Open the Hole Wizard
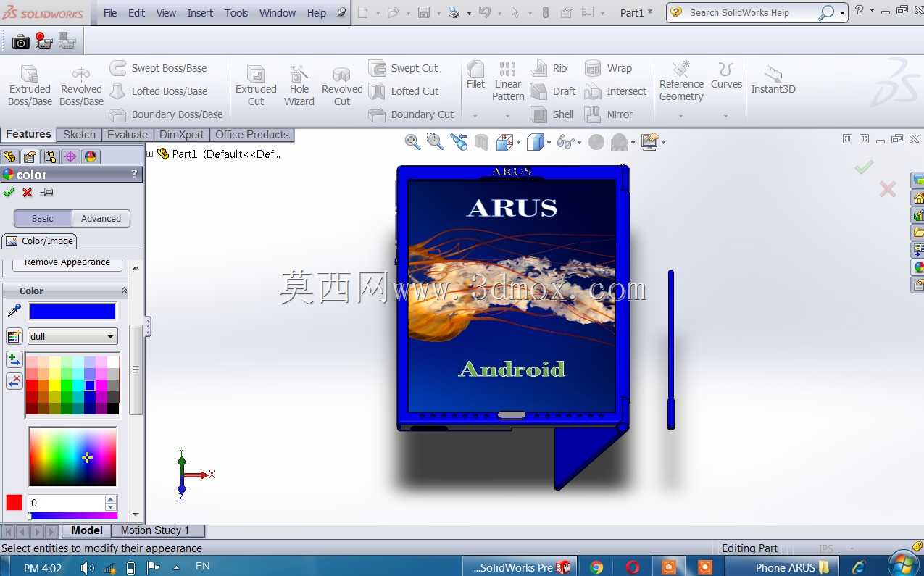Image resolution: width=924 pixels, height=576 pixels. (299, 85)
